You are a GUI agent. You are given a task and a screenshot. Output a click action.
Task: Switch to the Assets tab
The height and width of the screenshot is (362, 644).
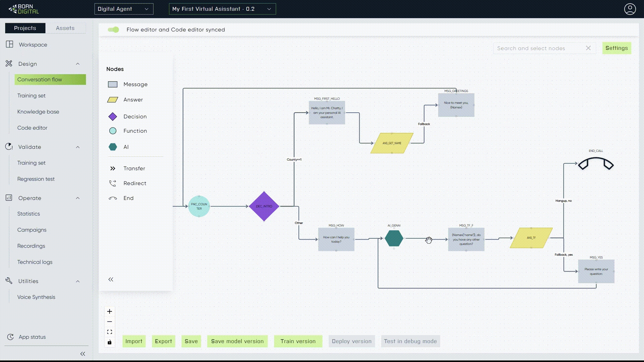tap(65, 28)
